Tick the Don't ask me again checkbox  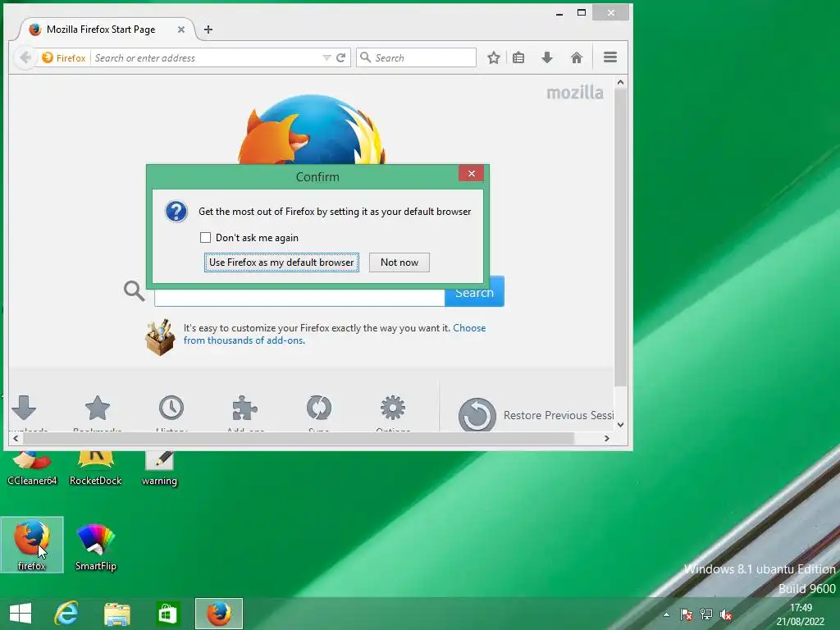point(205,237)
